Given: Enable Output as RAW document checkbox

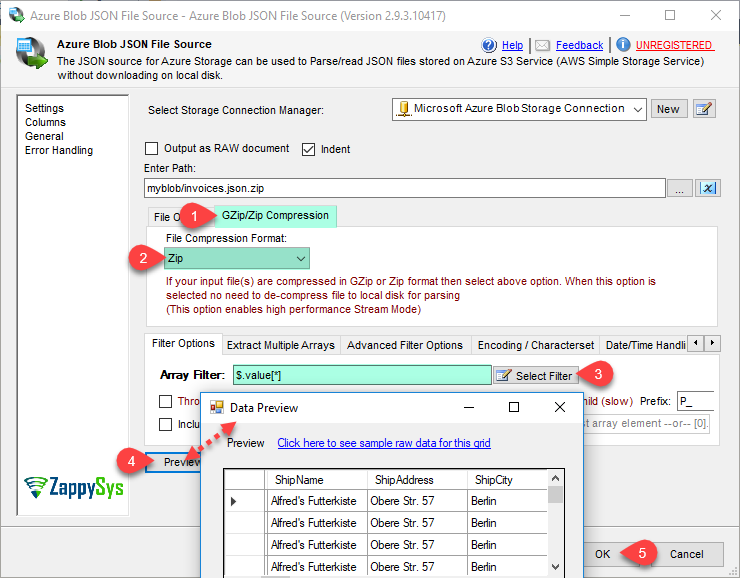Looking at the screenshot, I should [x=151, y=149].
